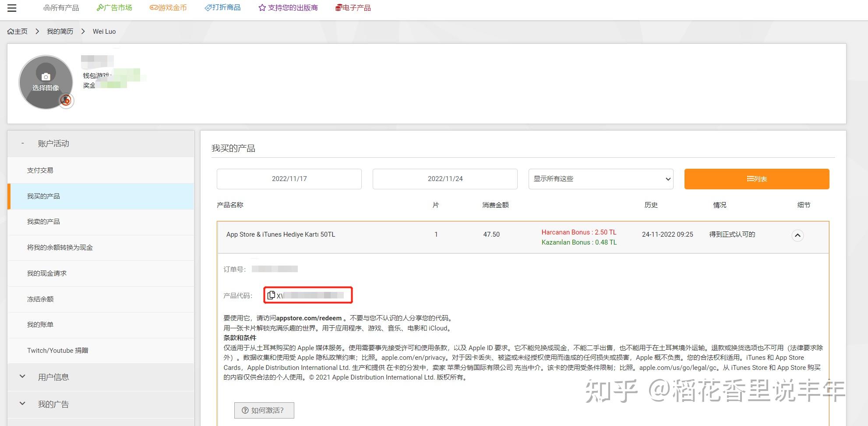Image resolution: width=868 pixels, height=426 pixels.
Task: Collapse the 账户活动 section
Action: 100,144
